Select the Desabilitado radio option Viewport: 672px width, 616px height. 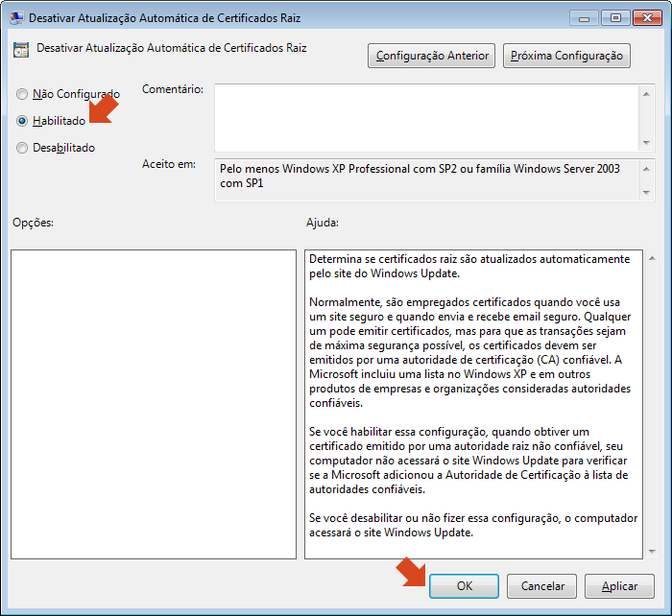click(x=22, y=148)
